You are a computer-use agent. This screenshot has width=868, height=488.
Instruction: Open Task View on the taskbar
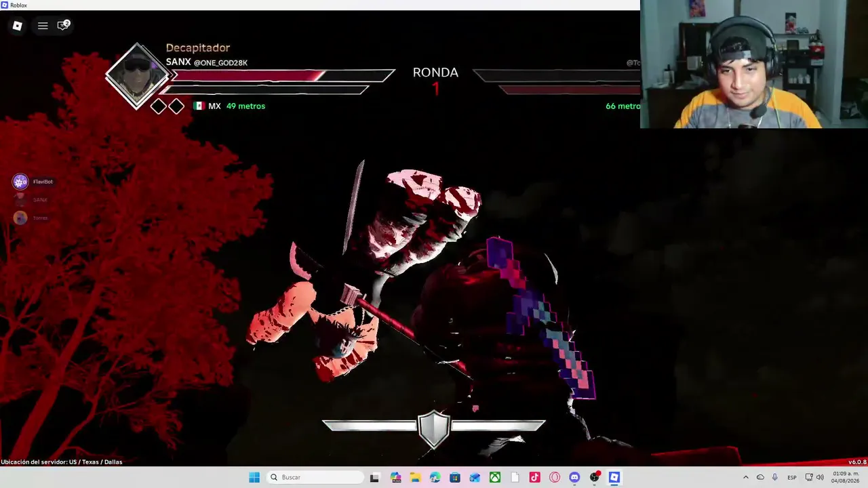point(374,477)
